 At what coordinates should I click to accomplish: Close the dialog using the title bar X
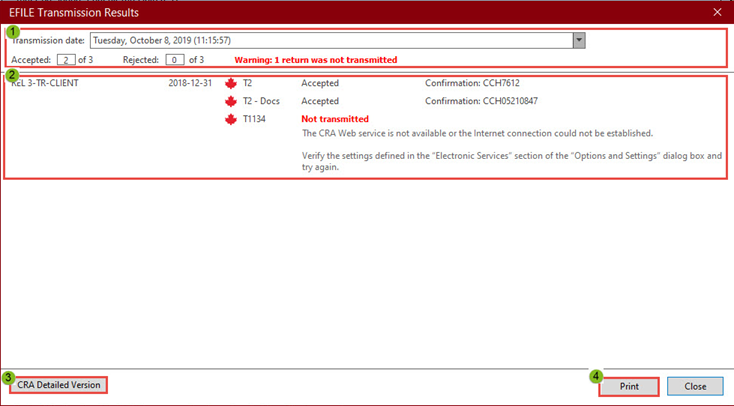[x=716, y=12]
